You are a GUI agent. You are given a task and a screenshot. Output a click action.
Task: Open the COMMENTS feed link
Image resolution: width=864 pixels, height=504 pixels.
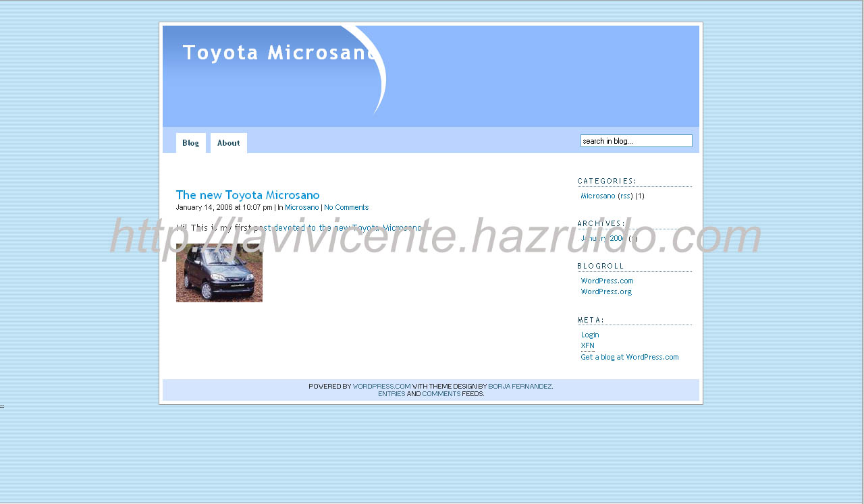[441, 393]
